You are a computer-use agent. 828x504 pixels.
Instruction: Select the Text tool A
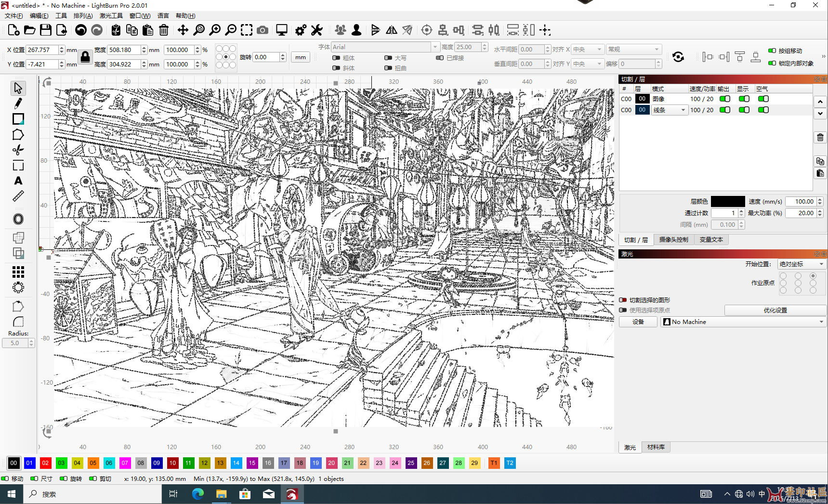point(18,181)
